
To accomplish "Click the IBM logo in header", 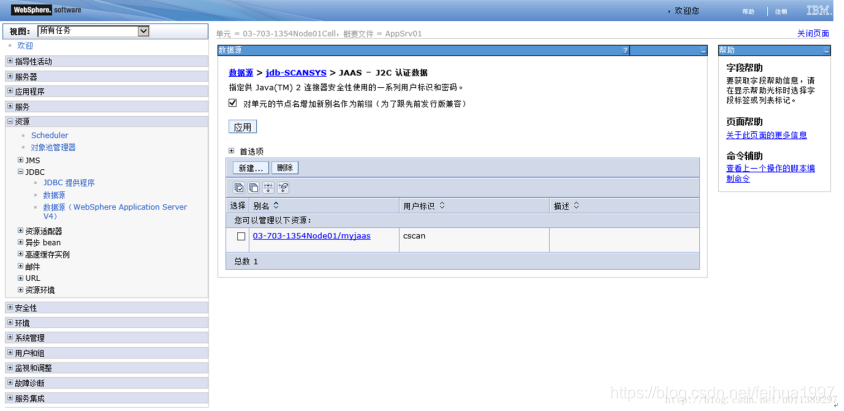I will (819, 10).
